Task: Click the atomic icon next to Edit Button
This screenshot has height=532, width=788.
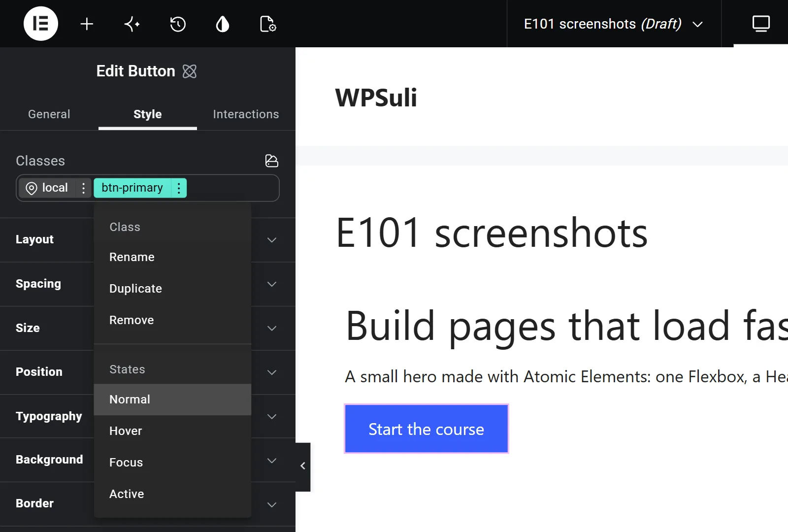Action: pos(190,71)
